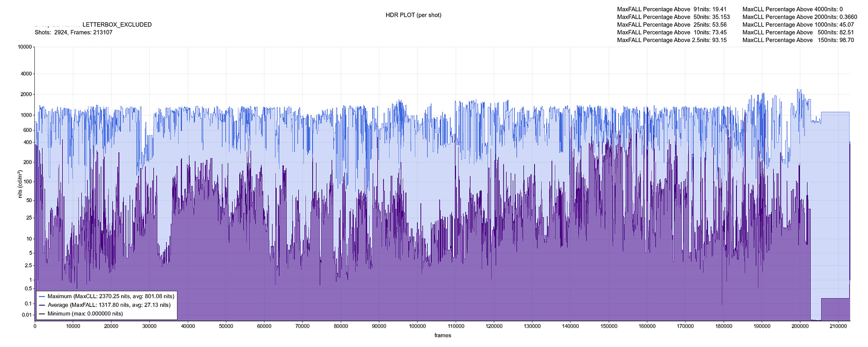Select the MaxFALL Percentage Above 10nits line

(672, 32)
